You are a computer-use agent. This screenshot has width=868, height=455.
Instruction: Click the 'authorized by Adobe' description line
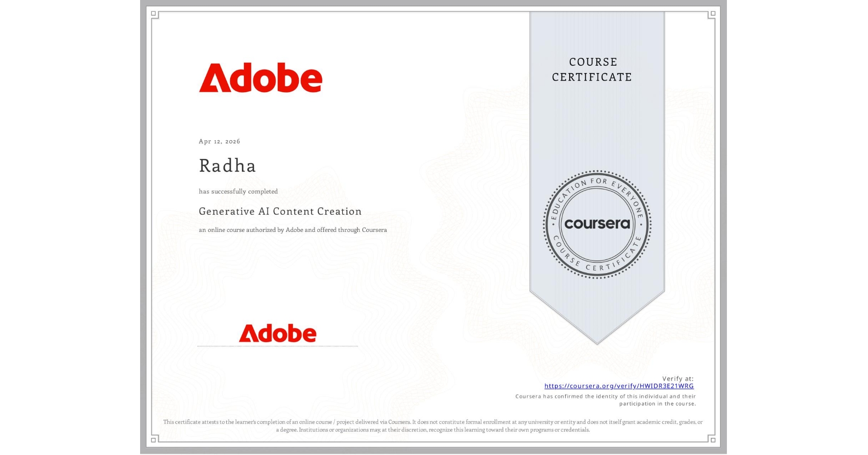293,229
